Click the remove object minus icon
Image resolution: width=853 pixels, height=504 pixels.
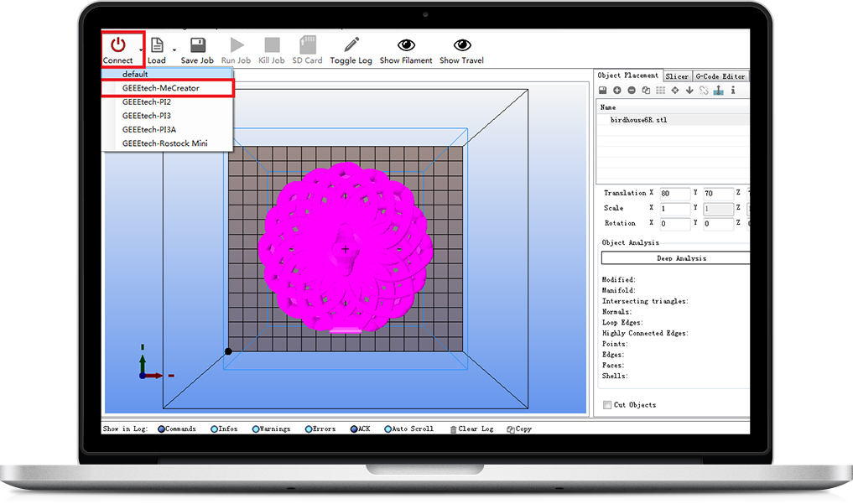tap(632, 91)
